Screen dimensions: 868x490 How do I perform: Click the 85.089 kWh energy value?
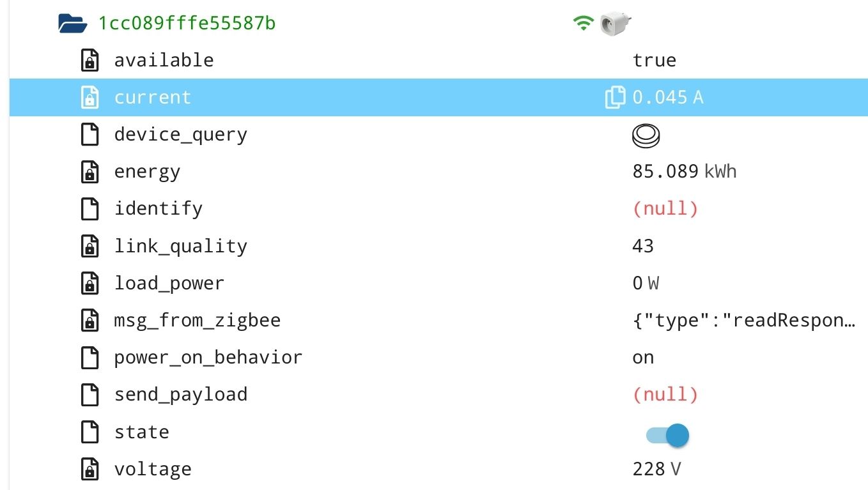click(x=685, y=171)
